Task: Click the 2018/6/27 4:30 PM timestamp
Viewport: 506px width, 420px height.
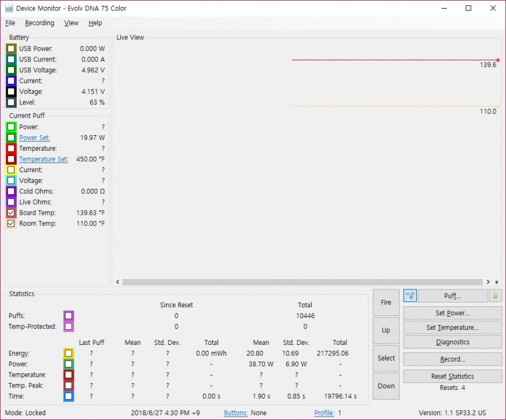Action: point(165,413)
